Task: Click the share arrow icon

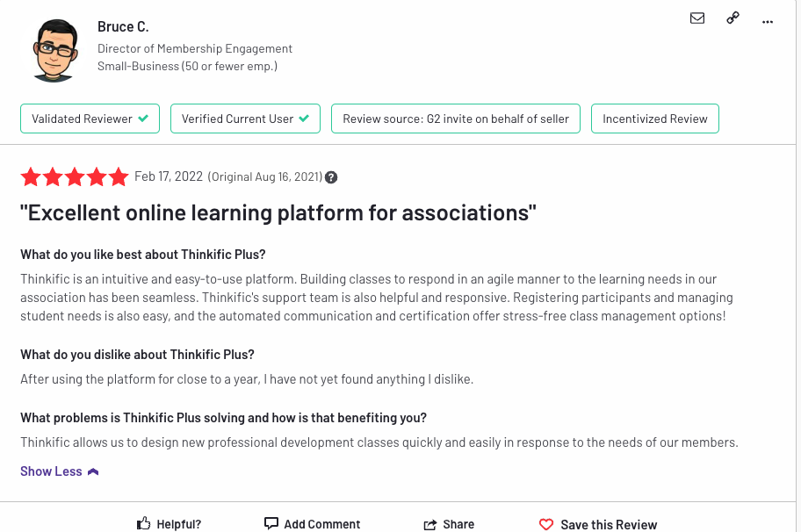Action: 430,524
